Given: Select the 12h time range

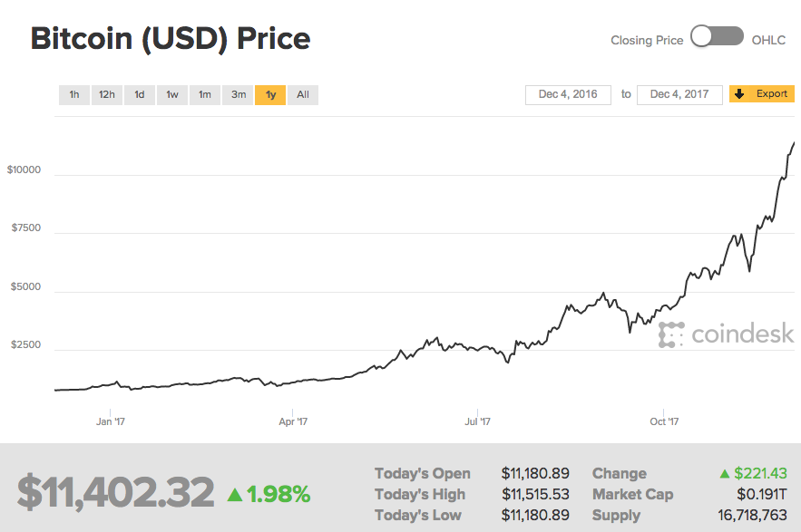Looking at the screenshot, I should (106, 94).
